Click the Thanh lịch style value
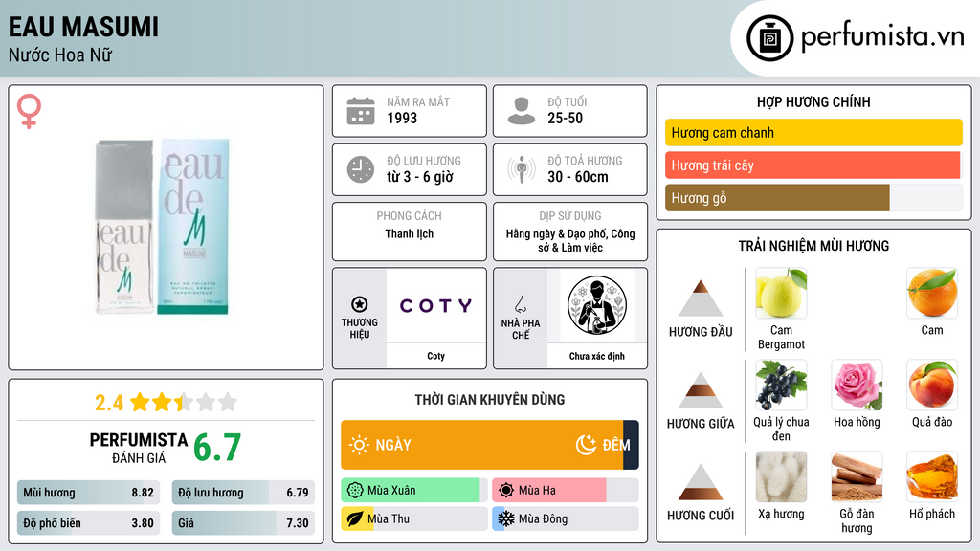 tap(410, 233)
